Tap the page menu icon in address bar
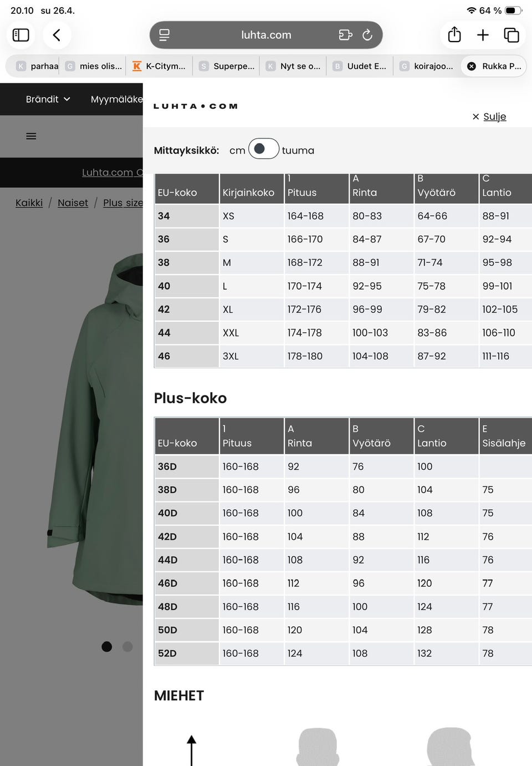The width and height of the screenshot is (532, 766). tap(165, 35)
